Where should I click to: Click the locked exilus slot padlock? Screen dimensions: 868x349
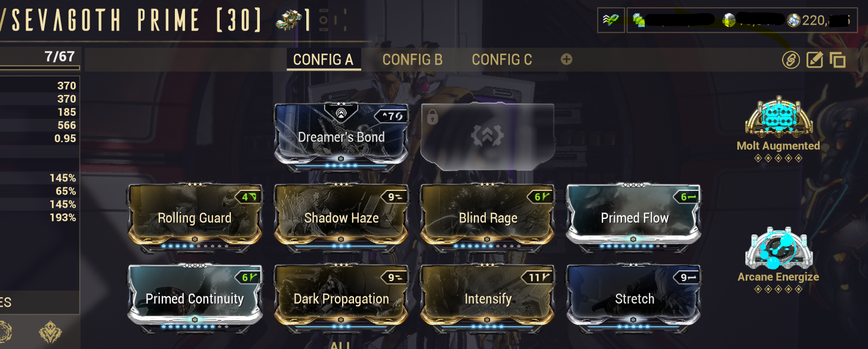(x=432, y=117)
